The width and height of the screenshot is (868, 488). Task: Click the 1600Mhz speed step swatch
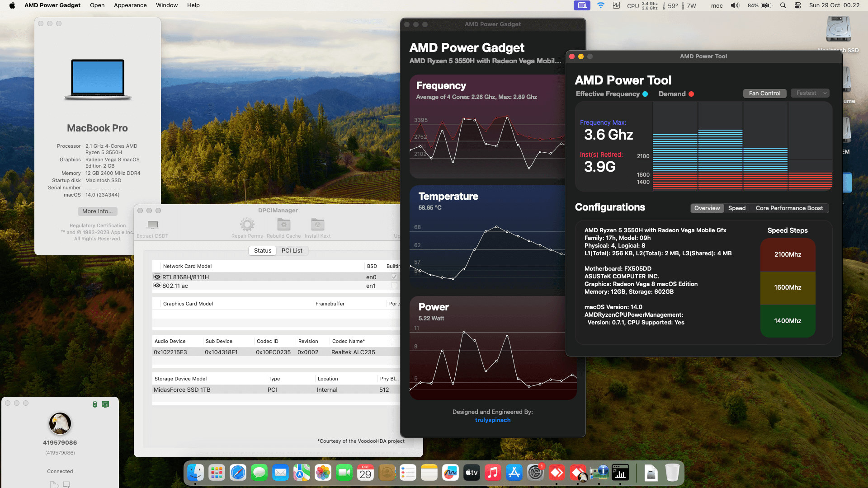(x=788, y=287)
